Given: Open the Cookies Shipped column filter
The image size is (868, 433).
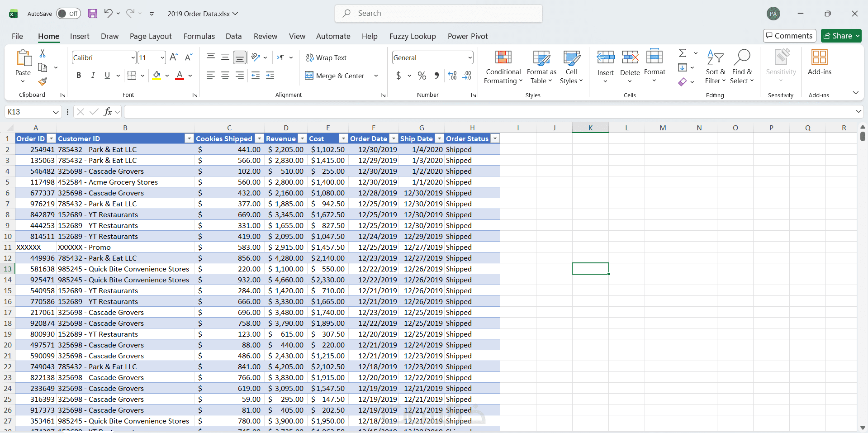Looking at the screenshot, I should [x=259, y=138].
